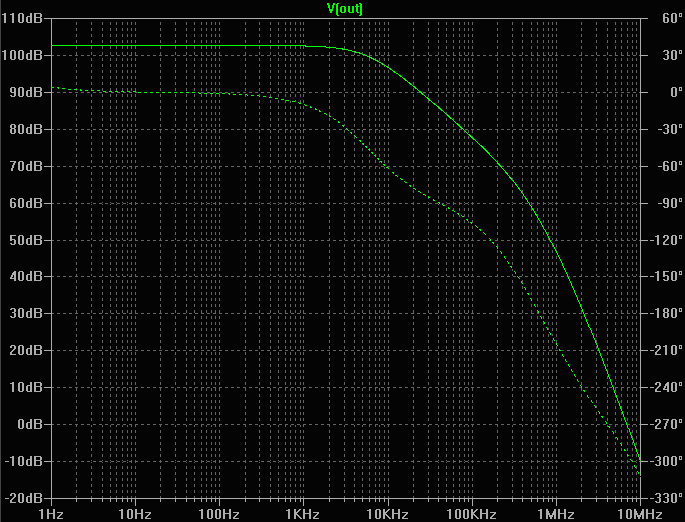Click the -90° phase axis label
Viewport: 685px width, 522px height.
(x=669, y=203)
